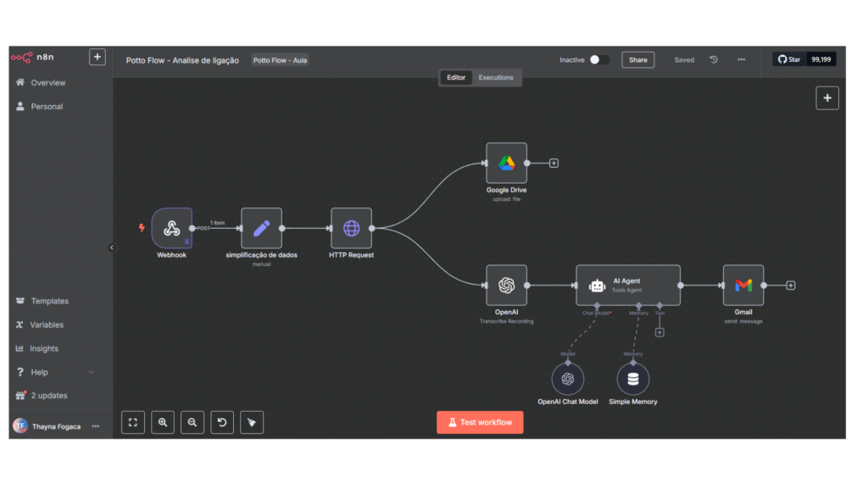Select the simplificação de dados node
Viewport: 868px width, 488px height.
[x=261, y=228]
